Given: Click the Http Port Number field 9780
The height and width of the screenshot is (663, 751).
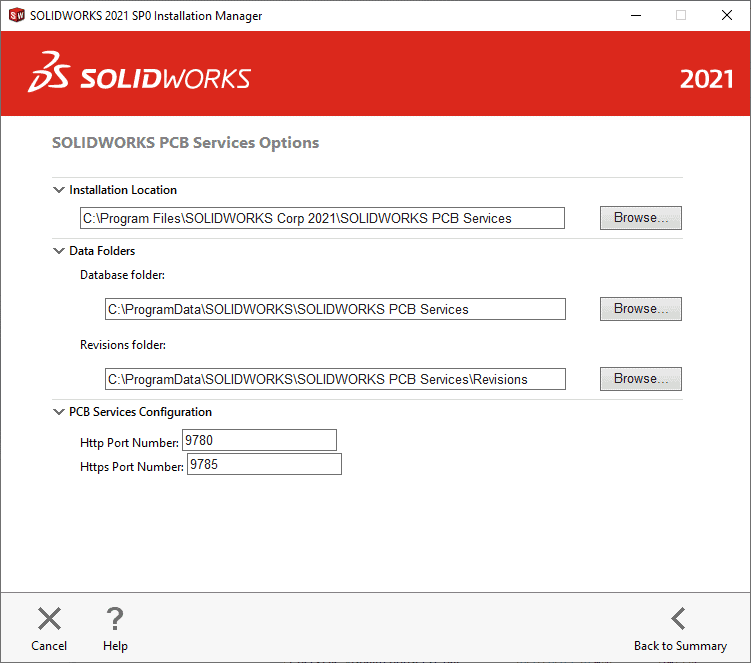Looking at the screenshot, I should [x=259, y=440].
